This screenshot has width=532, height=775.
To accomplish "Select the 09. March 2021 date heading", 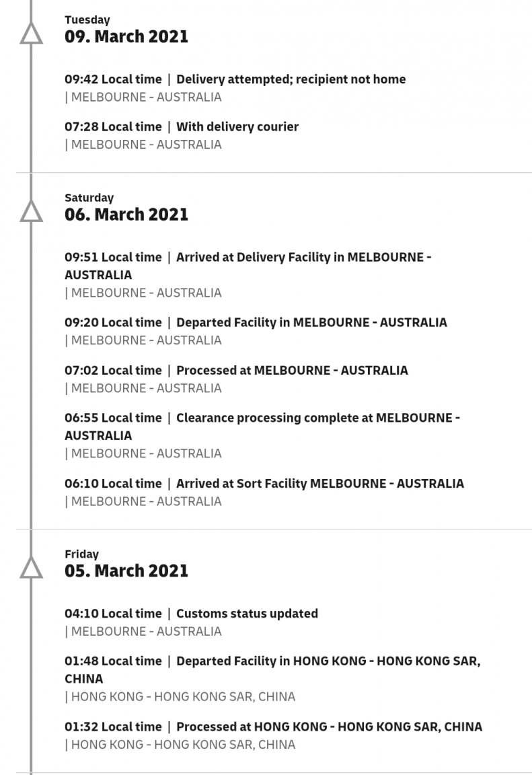I will click(x=126, y=36).
